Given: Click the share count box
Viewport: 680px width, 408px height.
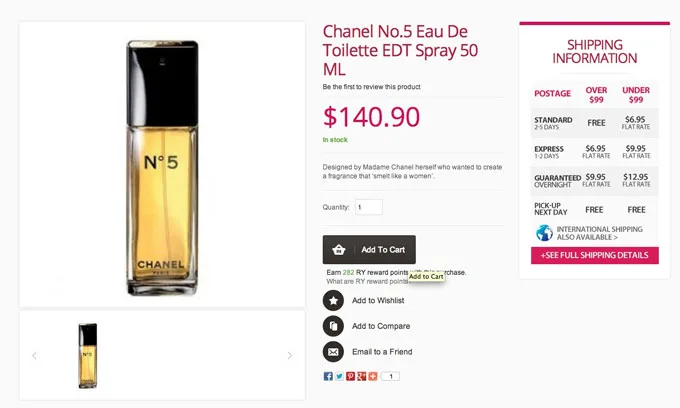Looking at the screenshot, I should tap(390, 376).
